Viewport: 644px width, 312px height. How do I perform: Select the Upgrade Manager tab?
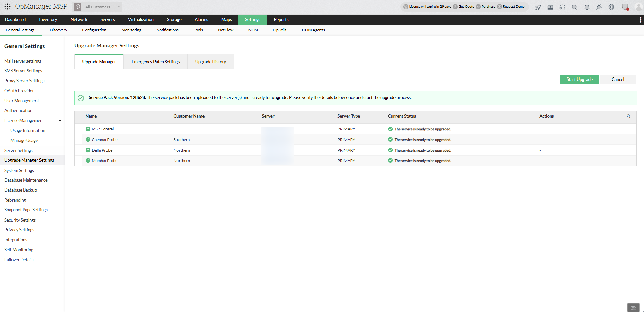99,62
